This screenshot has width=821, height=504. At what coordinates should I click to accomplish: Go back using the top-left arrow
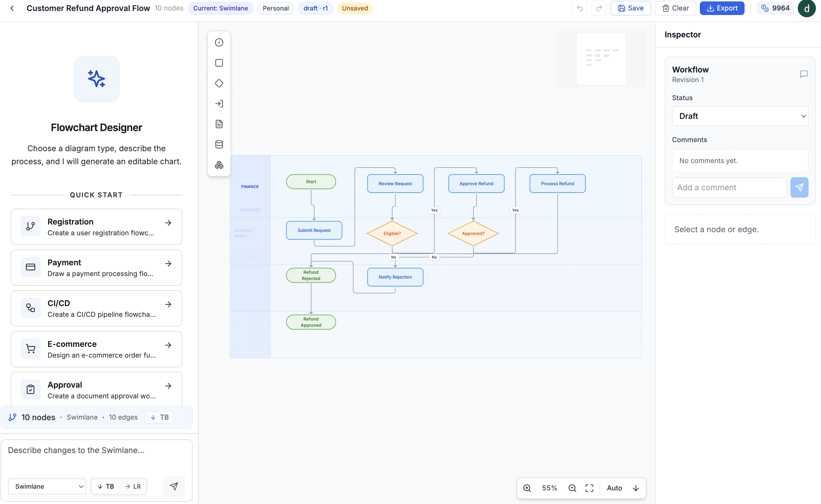12,8
